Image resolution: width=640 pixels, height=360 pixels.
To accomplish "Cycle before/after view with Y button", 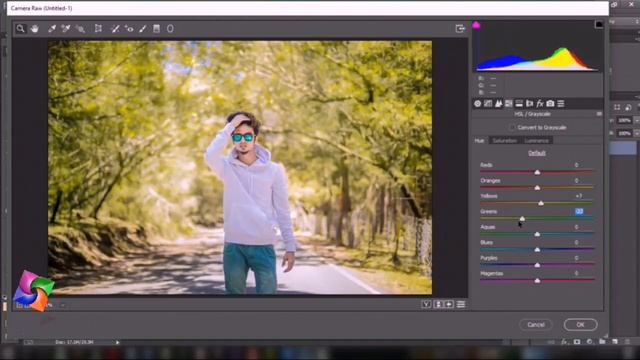I will point(426,304).
